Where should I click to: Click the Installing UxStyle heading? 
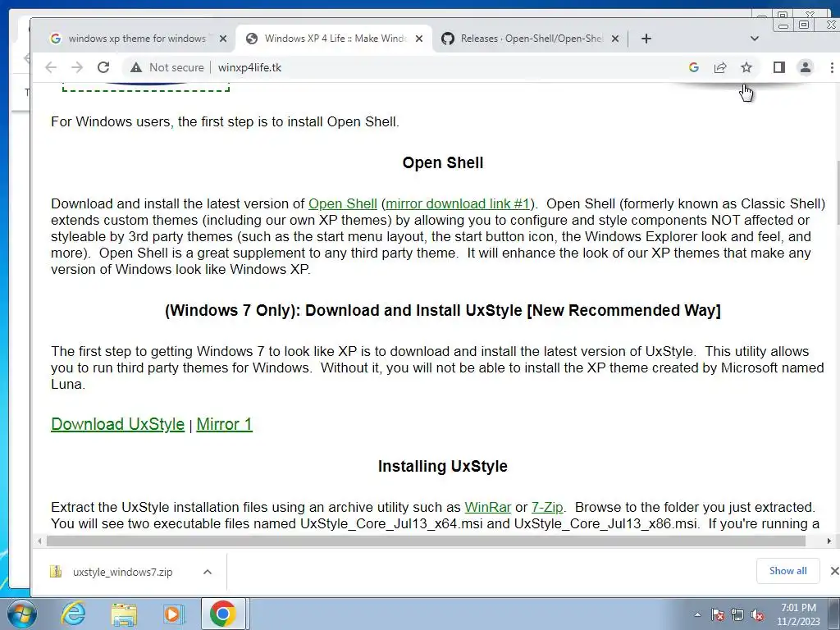point(442,466)
